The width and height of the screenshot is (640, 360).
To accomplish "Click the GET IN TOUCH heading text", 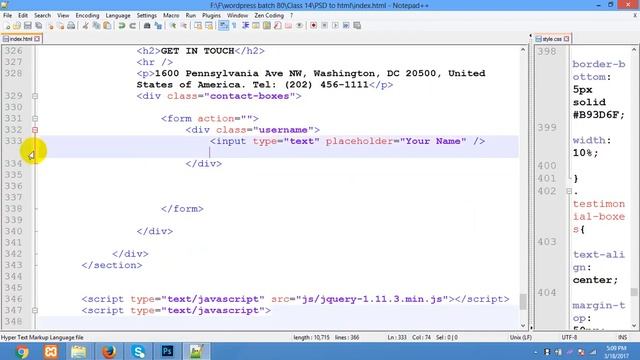I will pos(198,51).
